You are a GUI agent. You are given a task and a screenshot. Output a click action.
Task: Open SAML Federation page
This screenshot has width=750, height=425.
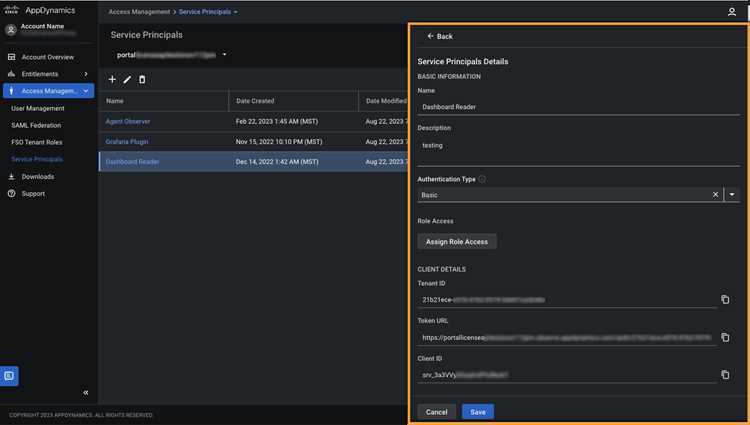tap(36, 125)
